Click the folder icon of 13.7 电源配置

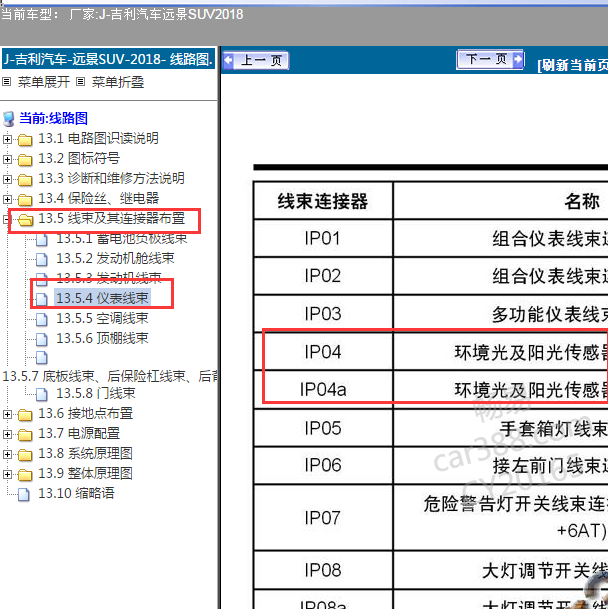click(25, 435)
